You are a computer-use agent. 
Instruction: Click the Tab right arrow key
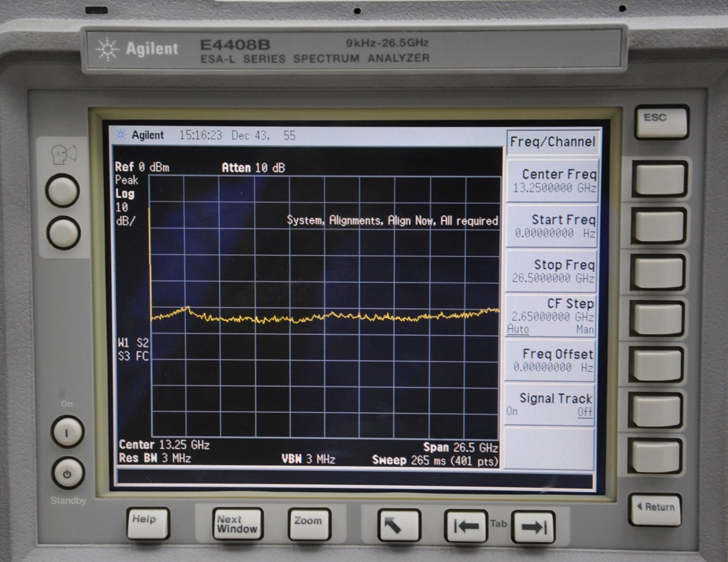pyautogui.click(x=533, y=527)
